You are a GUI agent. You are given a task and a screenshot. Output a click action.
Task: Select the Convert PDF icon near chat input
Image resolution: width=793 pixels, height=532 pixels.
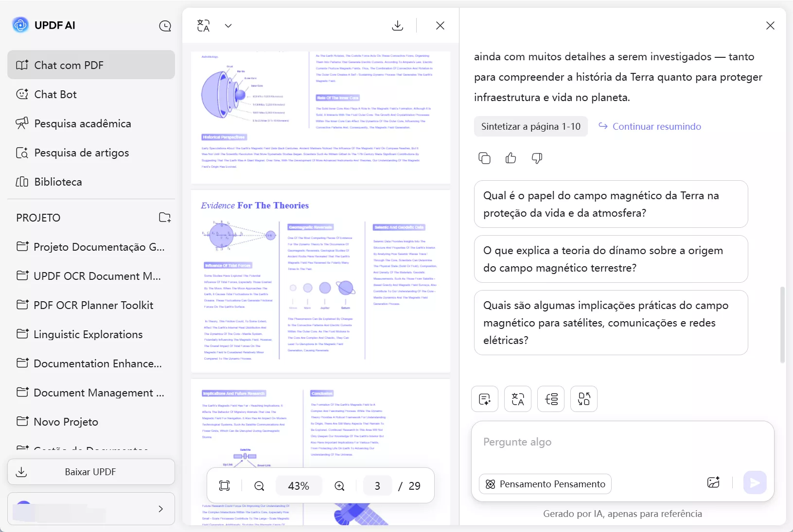click(x=583, y=399)
